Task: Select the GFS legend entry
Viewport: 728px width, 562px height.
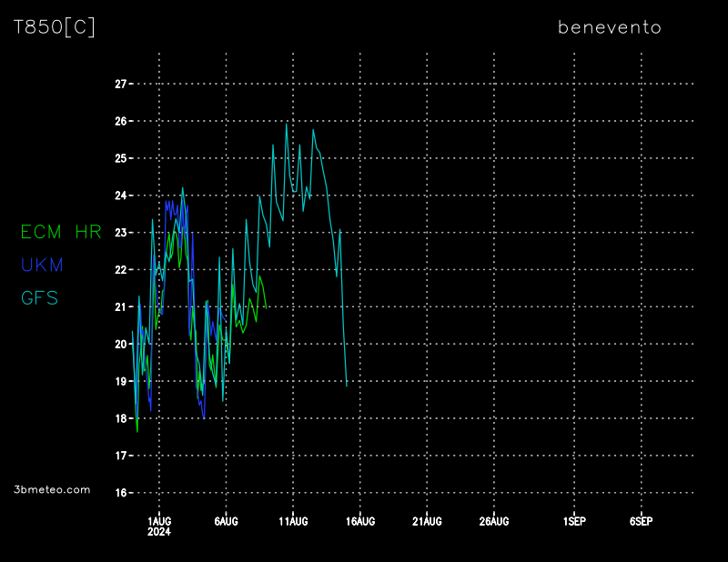Action: point(40,298)
